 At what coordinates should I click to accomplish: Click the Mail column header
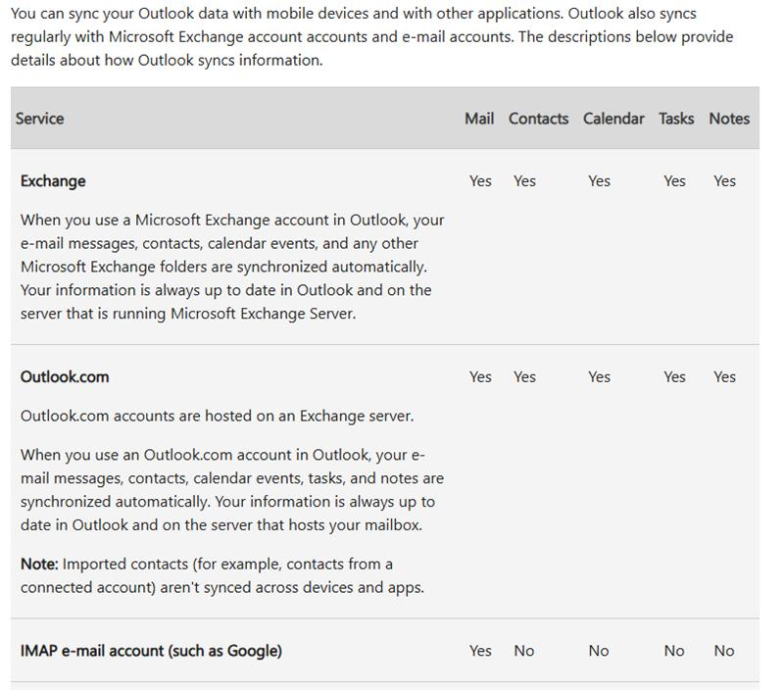(479, 119)
